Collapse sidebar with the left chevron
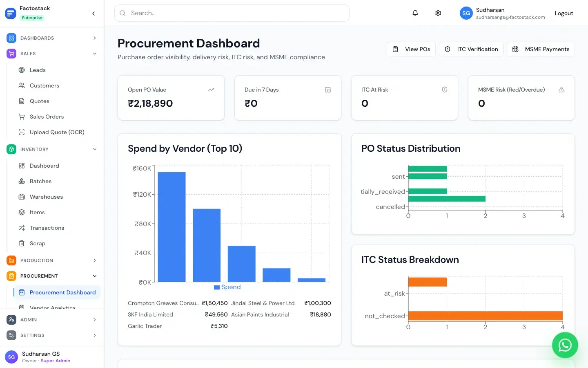Image resolution: width=588 pixels, height=368 pixels. point(94,13)
